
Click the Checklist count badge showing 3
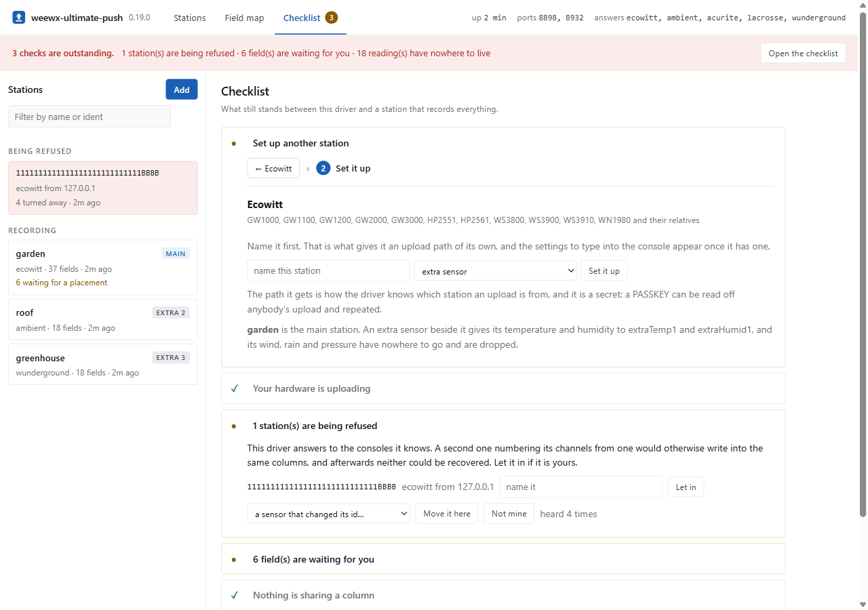pos(332,18)
